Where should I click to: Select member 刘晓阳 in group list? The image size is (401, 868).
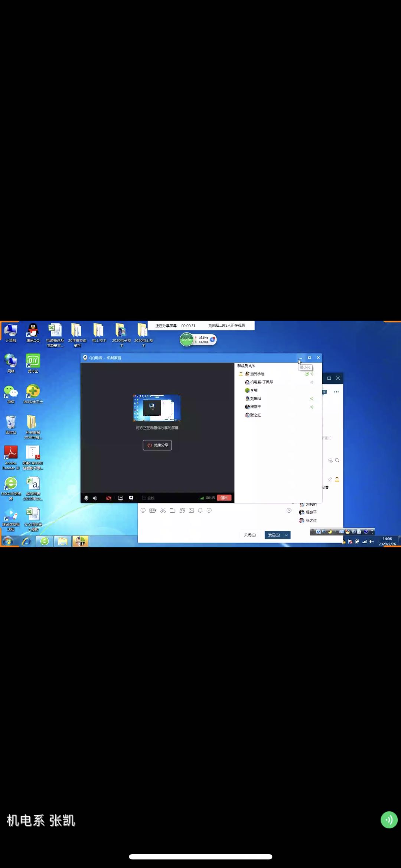point(255,398)
